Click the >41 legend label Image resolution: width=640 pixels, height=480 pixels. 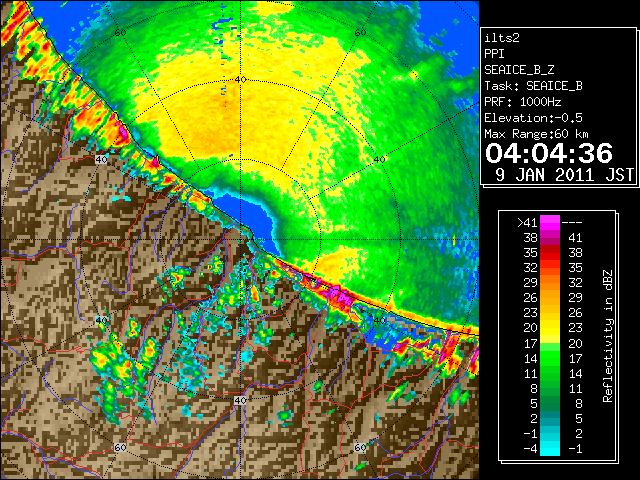527,222
